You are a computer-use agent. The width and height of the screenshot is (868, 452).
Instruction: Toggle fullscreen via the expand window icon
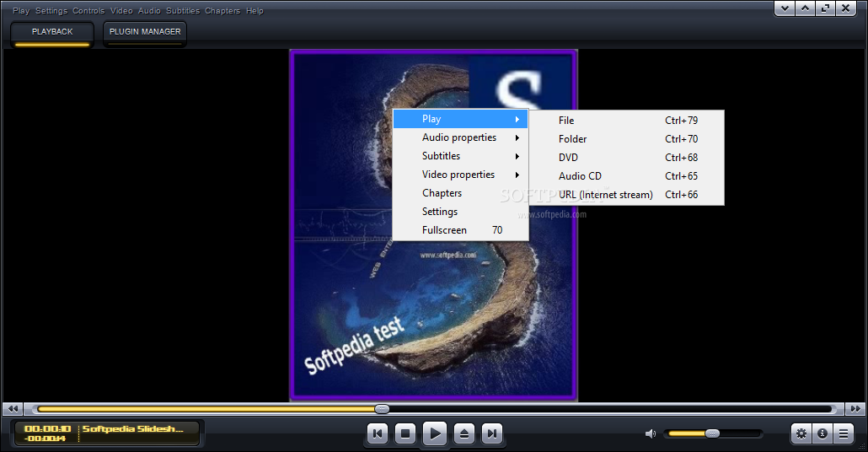[x=825, y=8]
